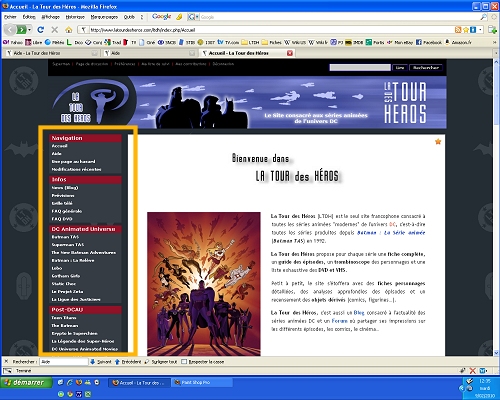Open the Home page icon

pyautogui.click(x=69, y=30)
